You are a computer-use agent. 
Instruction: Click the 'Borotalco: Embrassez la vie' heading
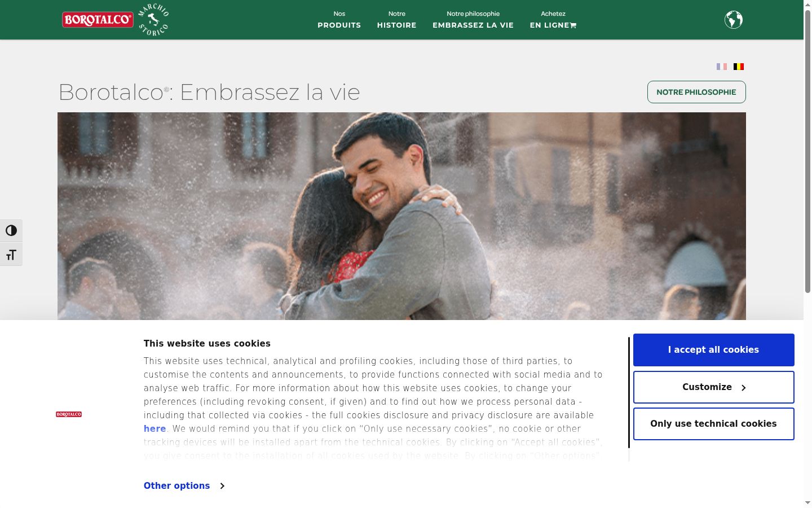tap(209, 92)
